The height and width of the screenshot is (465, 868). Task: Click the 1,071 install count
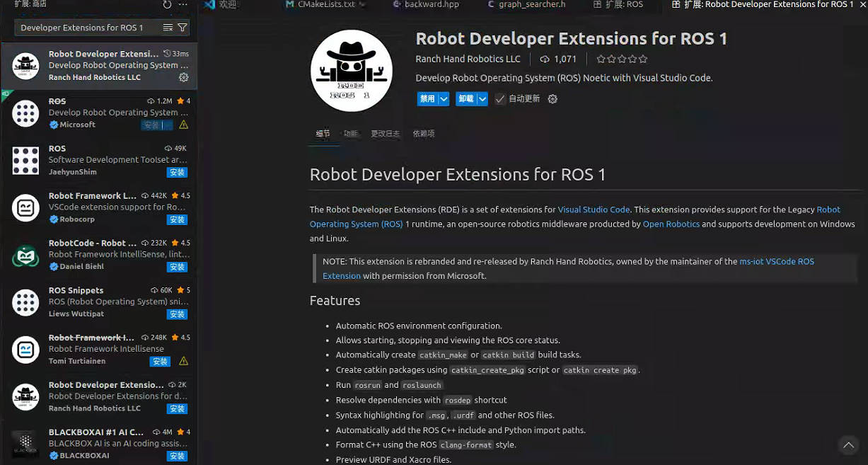[x=558, y=59]
